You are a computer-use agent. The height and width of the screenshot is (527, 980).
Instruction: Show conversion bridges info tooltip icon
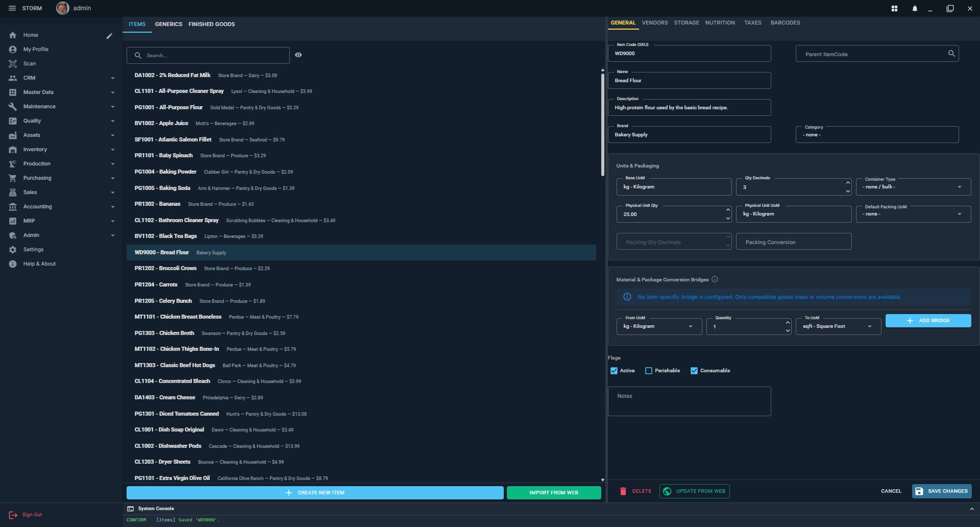715,279
